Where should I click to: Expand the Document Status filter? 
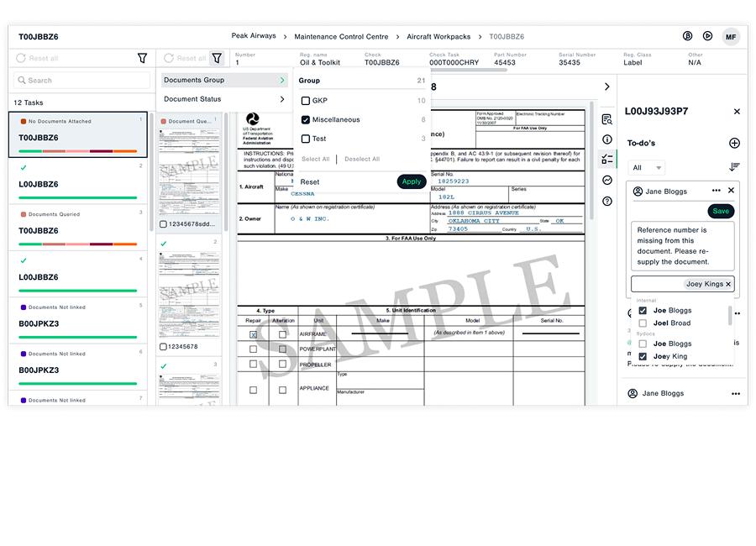[x=223, y=98]
